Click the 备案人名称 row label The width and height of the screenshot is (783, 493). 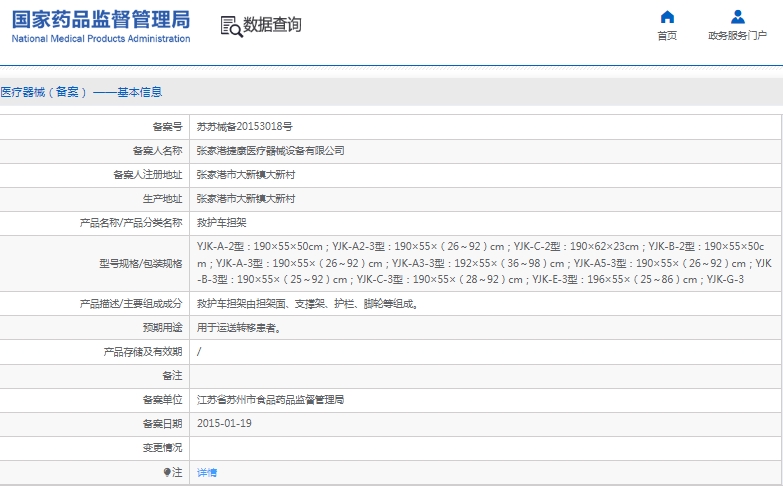coord(157,150)
